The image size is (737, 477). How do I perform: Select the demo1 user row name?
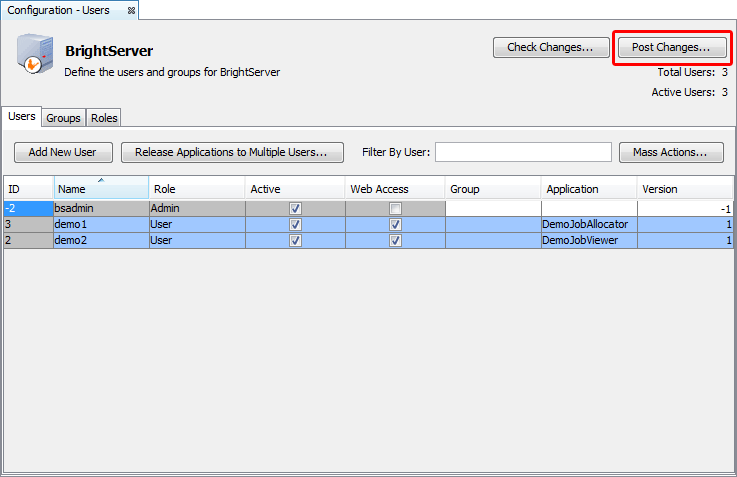click(x=100, y=225)
